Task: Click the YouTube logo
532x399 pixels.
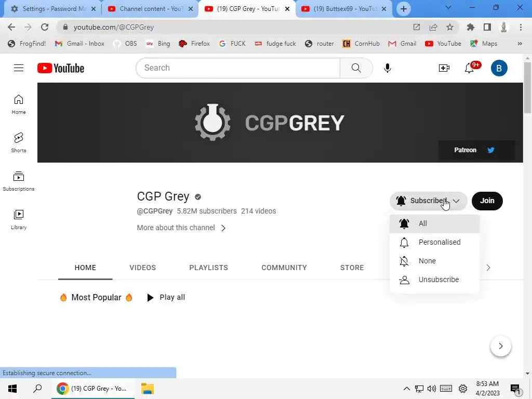Action: pos(61,68)
